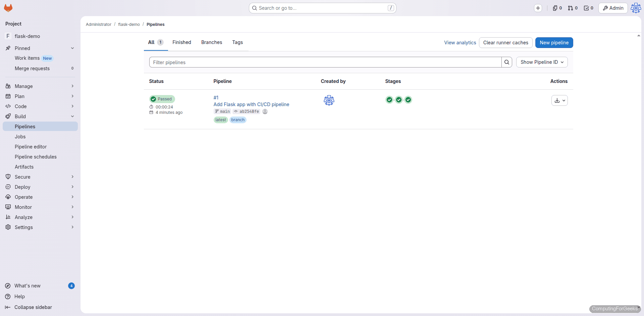The height and width of the screenshot is (316, 644).
Task: Open pipeline #1 Add Flask app link
Action: pyautogui.click(x=251, y=104)
